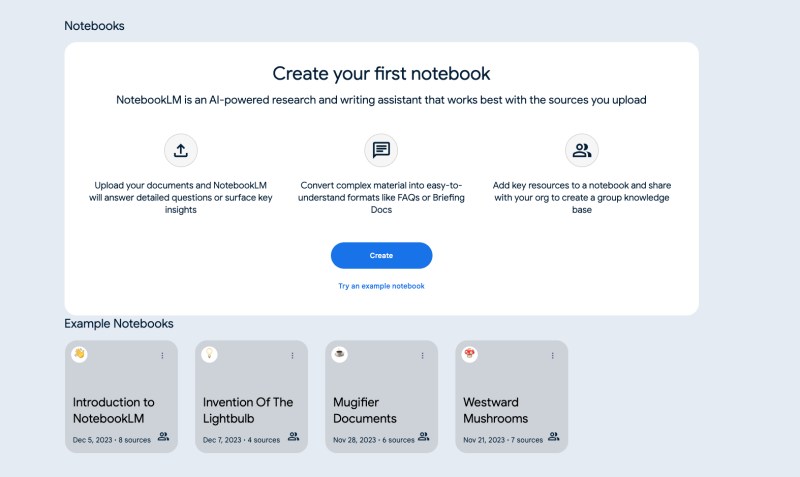
Task: Click the upload documents arrow icon
Action: (181, 150)
